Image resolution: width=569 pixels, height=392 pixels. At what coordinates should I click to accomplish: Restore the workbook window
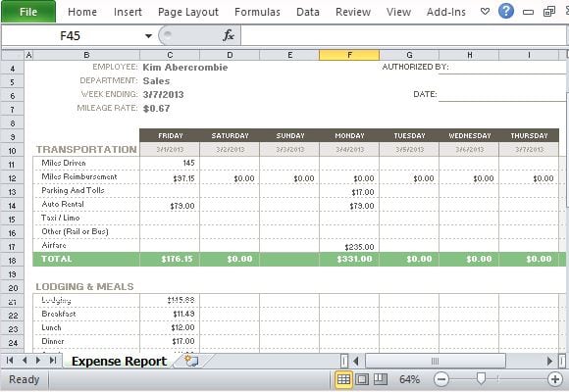click(x=549, y=12)
